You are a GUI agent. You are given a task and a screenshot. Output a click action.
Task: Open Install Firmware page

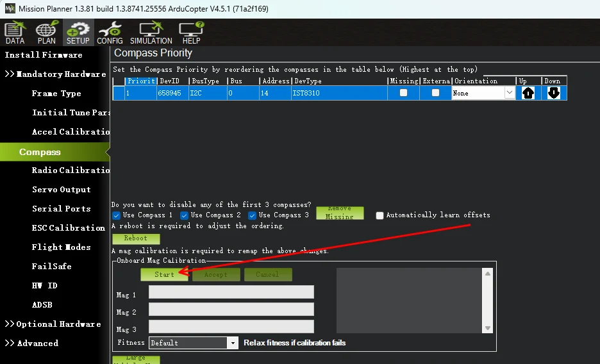[43, 55]
